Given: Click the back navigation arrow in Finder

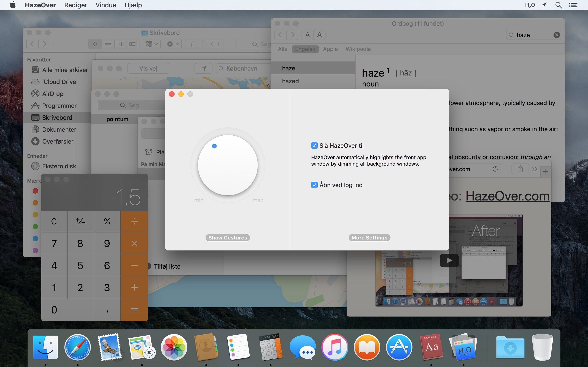Looking at the screenshot, I should coord(33,44).
